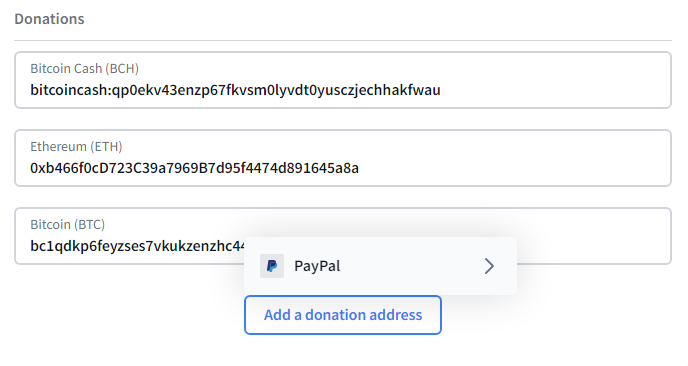Expand the PayPal option chevron arrow
Screen dimensions: 688x366
point(489,266)
